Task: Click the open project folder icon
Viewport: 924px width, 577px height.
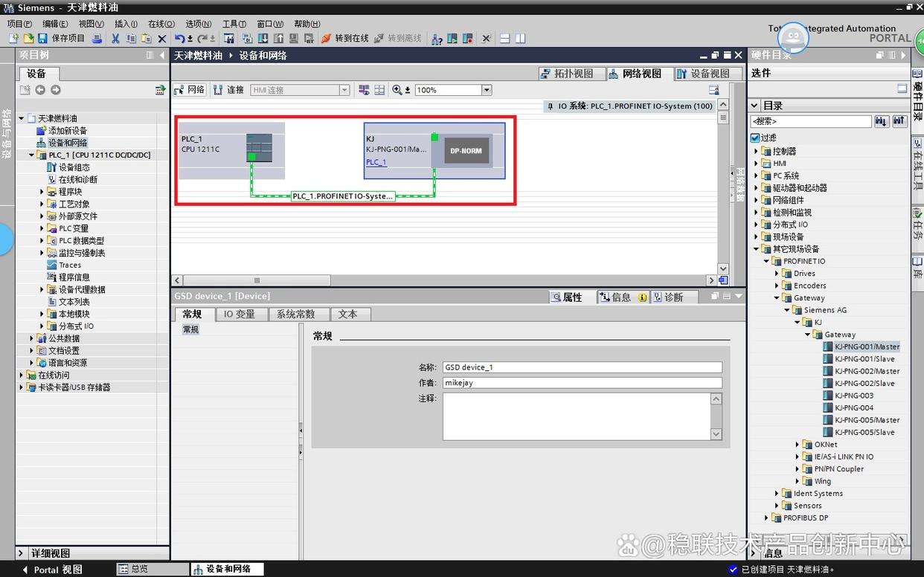Action: click(x=28, y=39)
